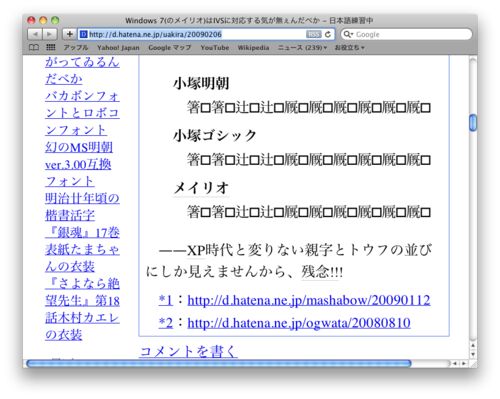Open the YouTube bookmark
Image resolution: width=500 pixels, height=399 pixels.
click(x=215, y=48)
